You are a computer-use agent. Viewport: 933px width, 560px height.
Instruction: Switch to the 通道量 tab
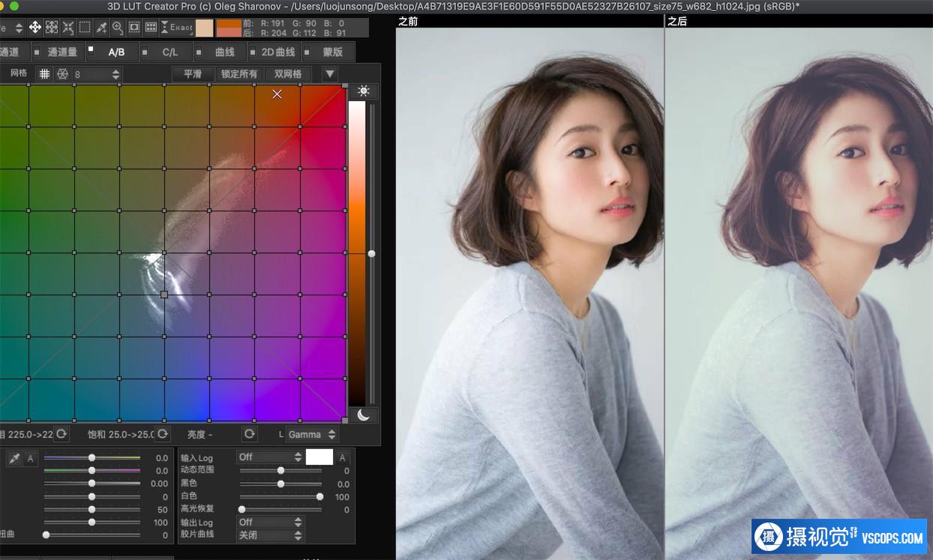(62, 52)
